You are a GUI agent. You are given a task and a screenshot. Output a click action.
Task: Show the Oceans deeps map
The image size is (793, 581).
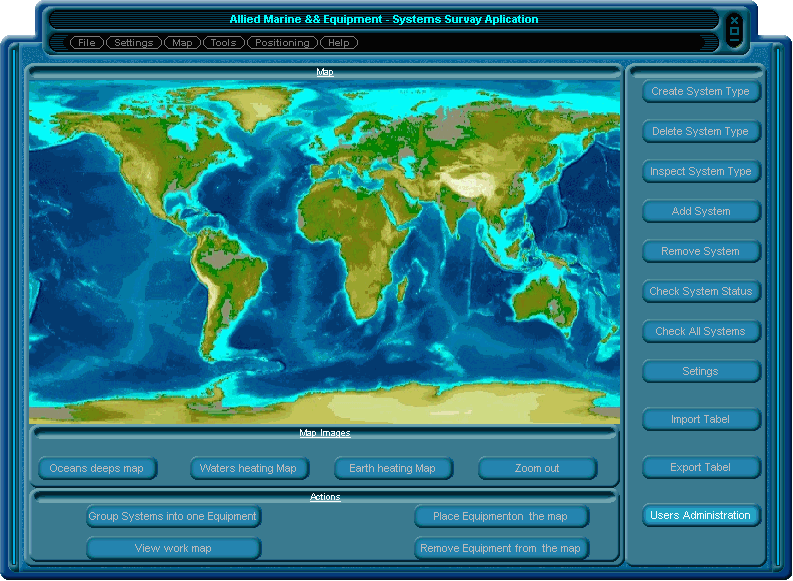tap(97, 468)
